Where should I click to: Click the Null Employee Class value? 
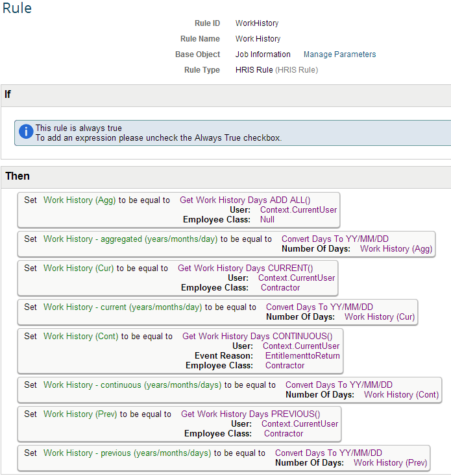click(x=267, y=219)
